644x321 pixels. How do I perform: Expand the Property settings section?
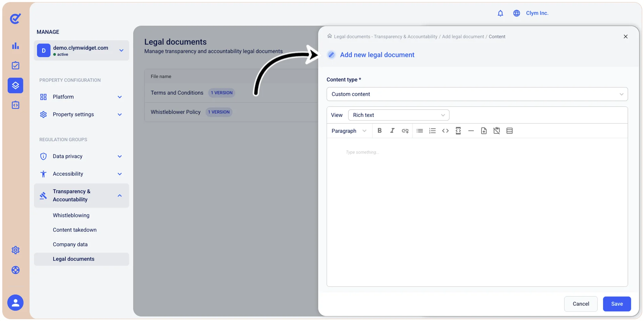[x=81, y=114]
